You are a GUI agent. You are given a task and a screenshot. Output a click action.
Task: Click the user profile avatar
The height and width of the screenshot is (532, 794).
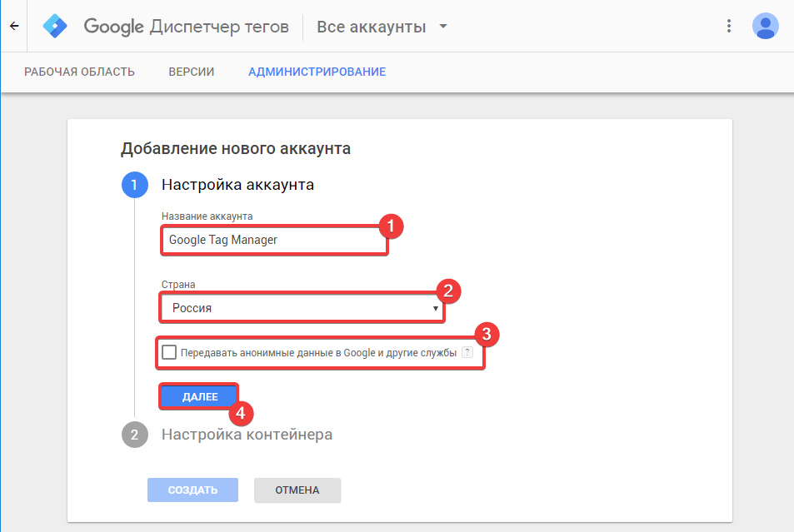click(765, 26)
